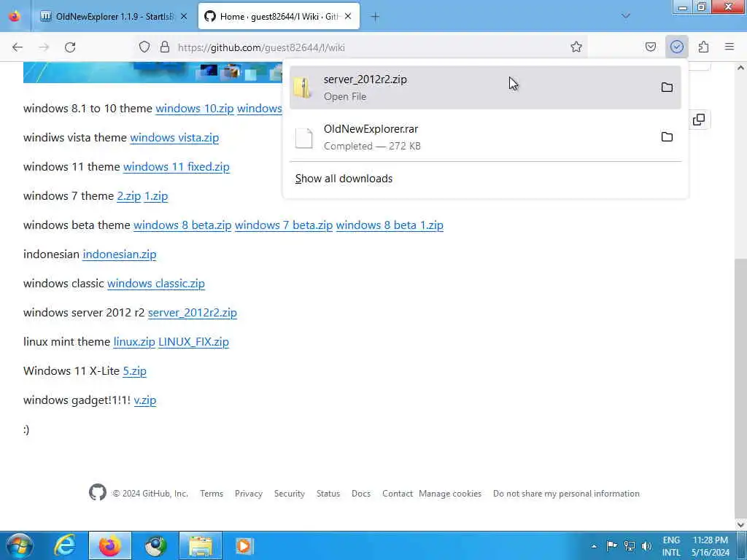Click the Firefox taskbar icon
Viewport: 747px width, 560px height.
[x=110, y=545]
